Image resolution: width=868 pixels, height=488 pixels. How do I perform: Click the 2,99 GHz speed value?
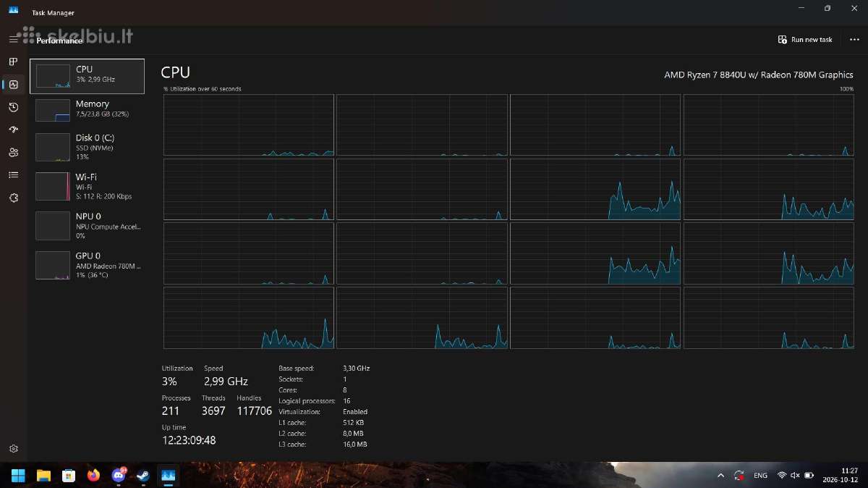point(226,382)
